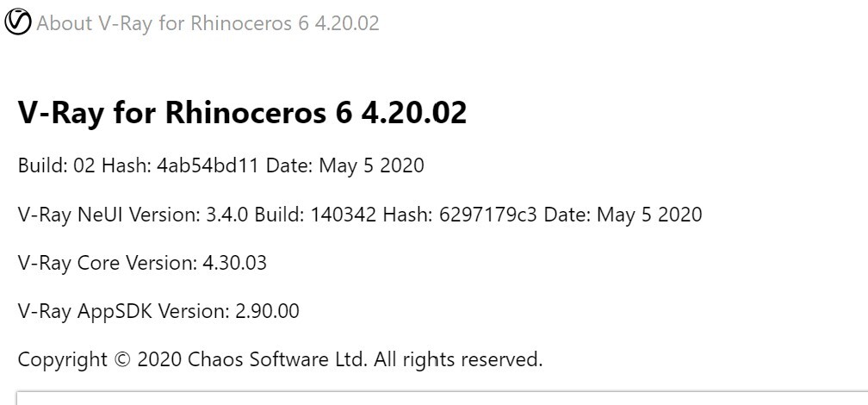Select AppSDK version number 2.90.00
The width and height of the screenshot is (868, 405).
(x=267, y=311)
